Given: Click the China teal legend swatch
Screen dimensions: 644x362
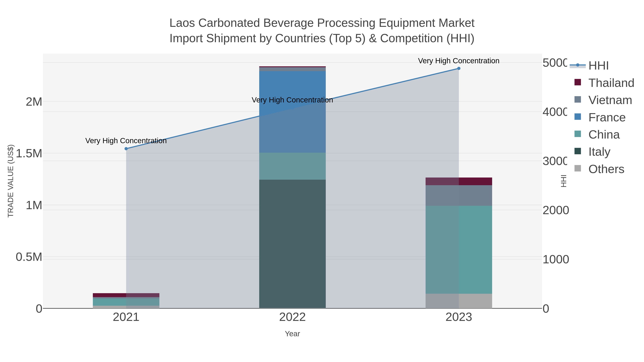Looking at the screenshot, I should (x=578, y=134).
